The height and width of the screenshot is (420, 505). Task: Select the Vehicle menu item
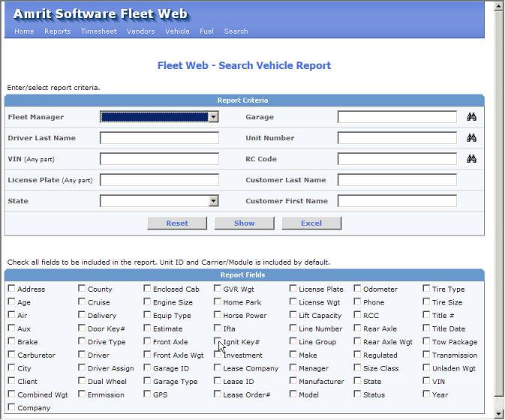(x=177, y=31)
